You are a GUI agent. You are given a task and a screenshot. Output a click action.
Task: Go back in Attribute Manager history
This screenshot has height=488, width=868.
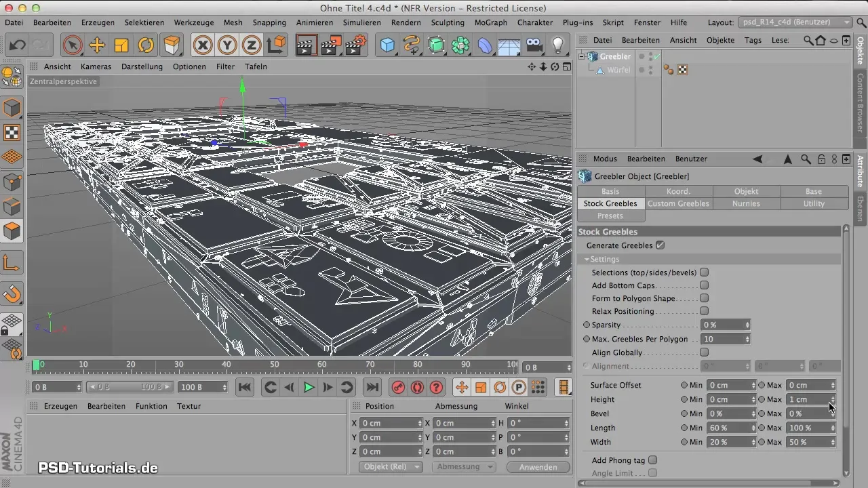click(757, 159)
